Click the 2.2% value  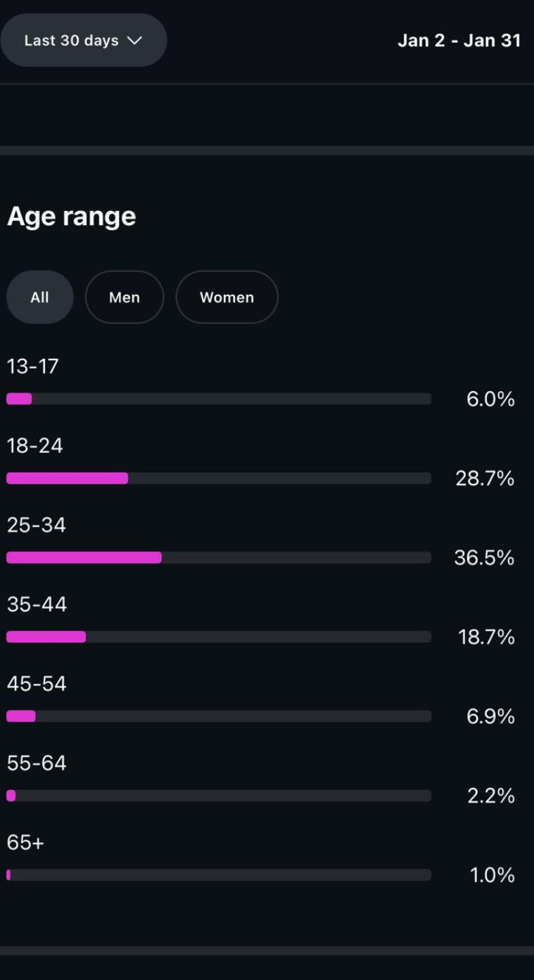[490, 796]
